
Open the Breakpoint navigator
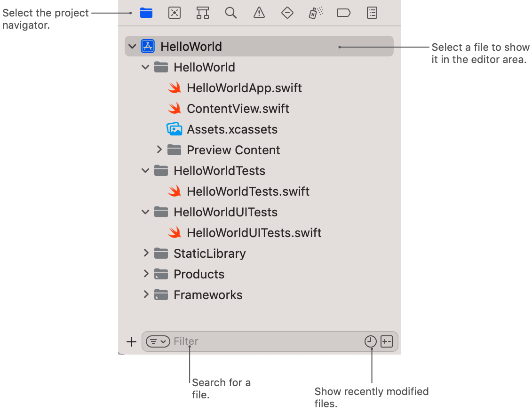343,13
